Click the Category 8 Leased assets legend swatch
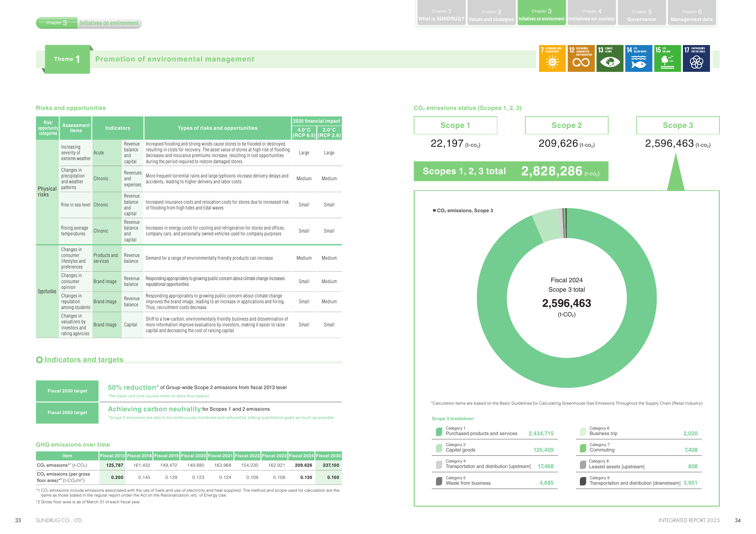 [583, 465]
